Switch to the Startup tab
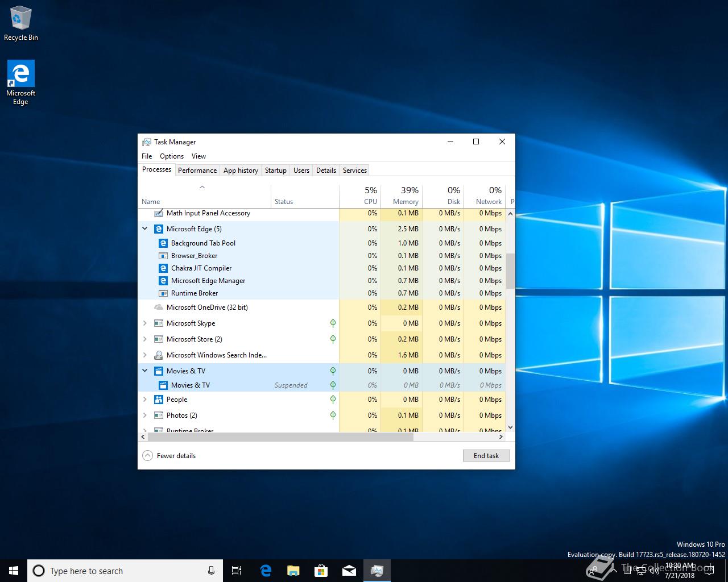The image size is (728, 582). coord(276,171)
